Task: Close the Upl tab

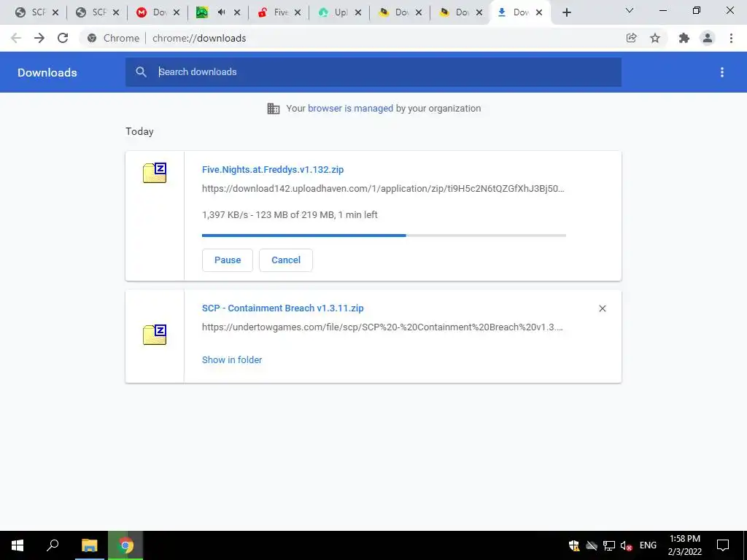Action: coord(358,13)
